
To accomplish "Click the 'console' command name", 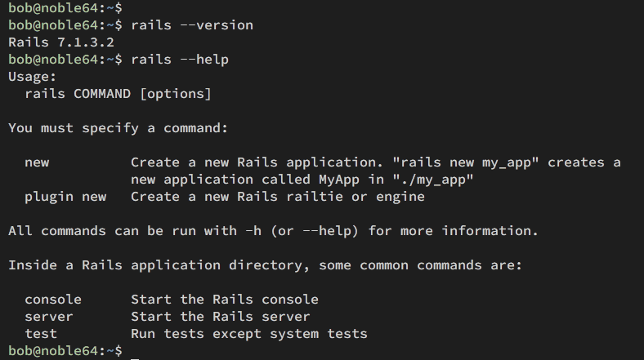I will [x=53, y=300].
